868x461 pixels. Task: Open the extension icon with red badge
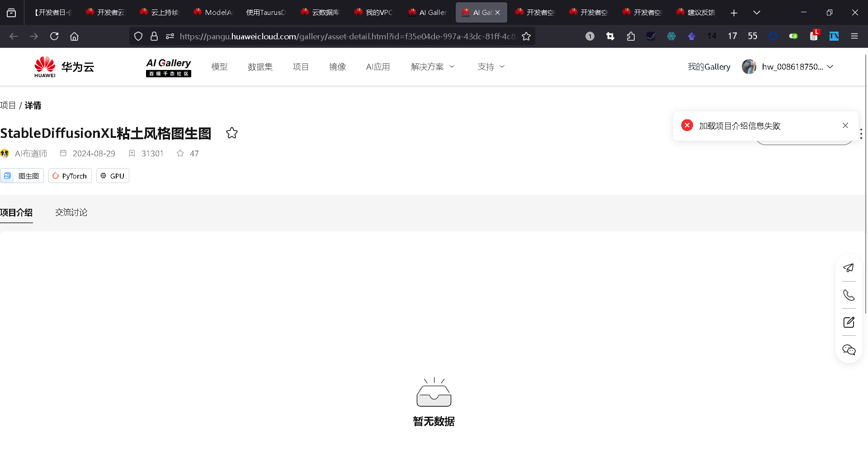coord(814,35)
